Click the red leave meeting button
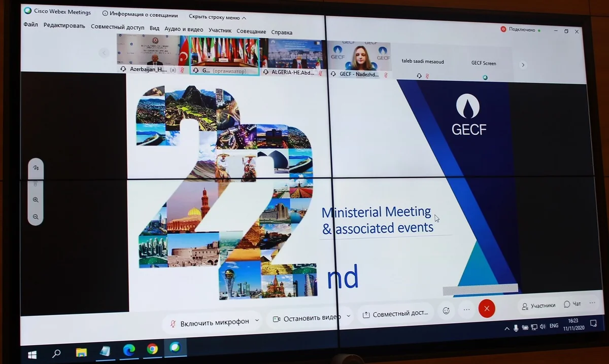Screen dimensions: 609x364 pyautogui.click(x=486, y=308)
